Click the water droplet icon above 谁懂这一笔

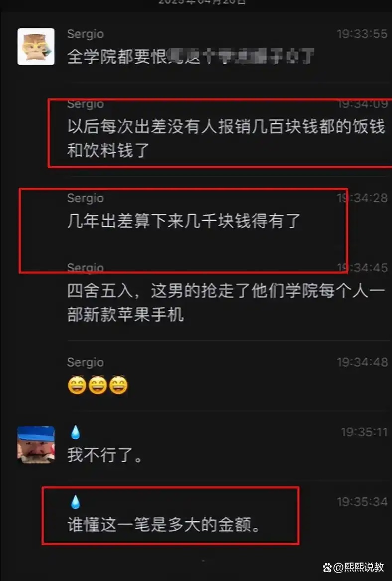point(75,502)
